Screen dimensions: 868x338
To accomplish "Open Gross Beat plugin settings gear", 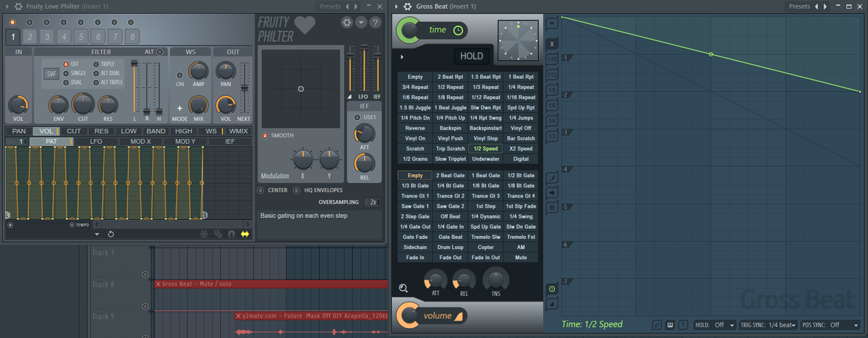I will pyautogui.click(x=407, y=6).
